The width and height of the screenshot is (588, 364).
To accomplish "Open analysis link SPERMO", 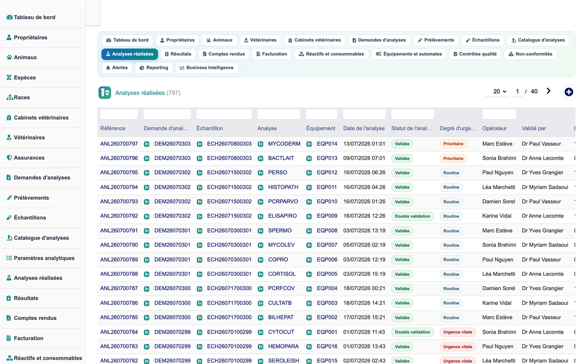I will pyautogui.click(x=280, y=231).
